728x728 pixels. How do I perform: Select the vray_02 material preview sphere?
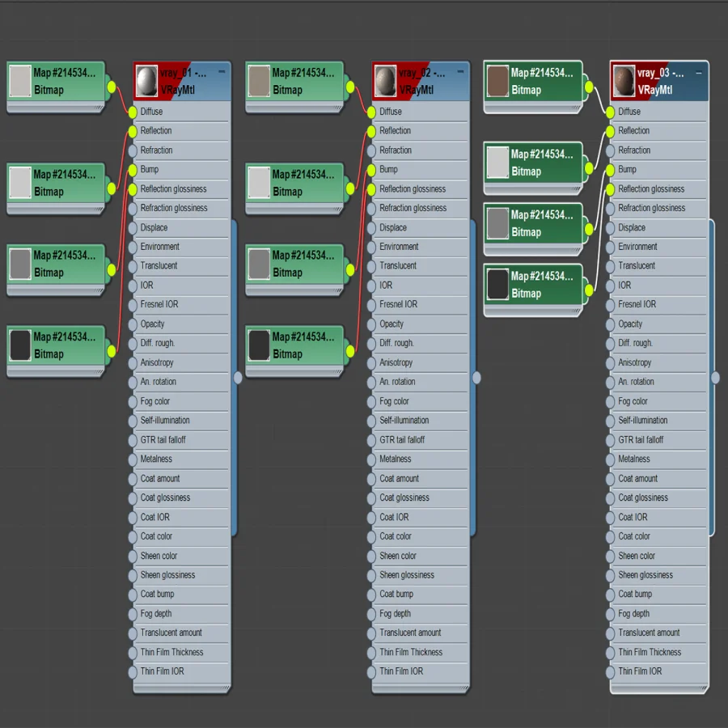pyautogui.click(x=386, y=82)
